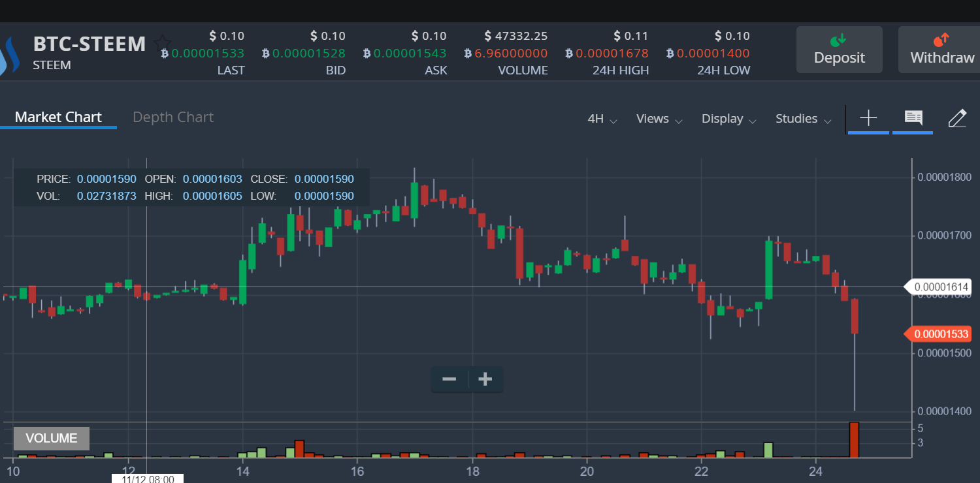Image resolution: width=980 pixels, height=483 pixels.
Task: Click the 0.00001400 price axis label
Action: pos(944,411)
